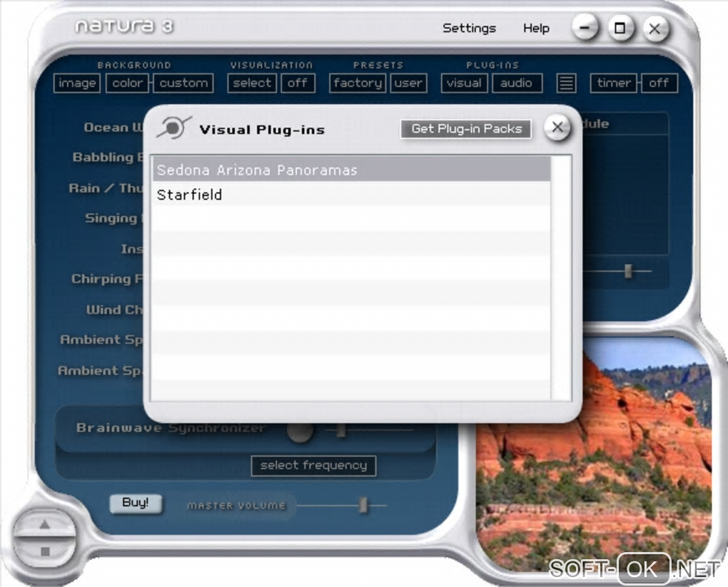Close the Natura 3 window
The image size is (728, 587).
point(655,29)
